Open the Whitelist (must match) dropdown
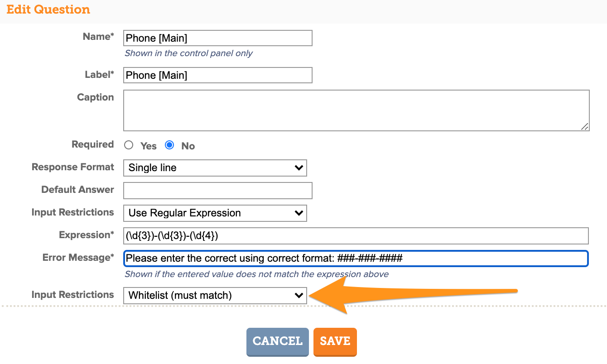Screen dimensions: 607x364 pyautogui.click(x=215, y=296)
